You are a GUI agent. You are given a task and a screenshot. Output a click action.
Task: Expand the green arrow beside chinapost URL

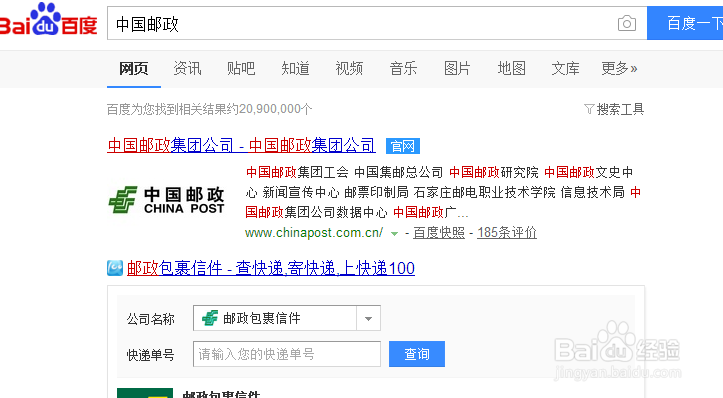[x=394, y=233]
